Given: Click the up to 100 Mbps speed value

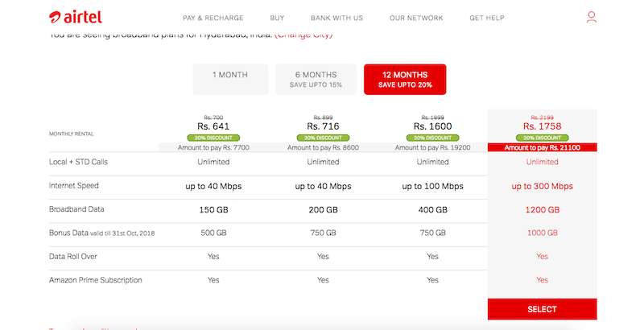Looking at the screenshot, I should point(433,187).
